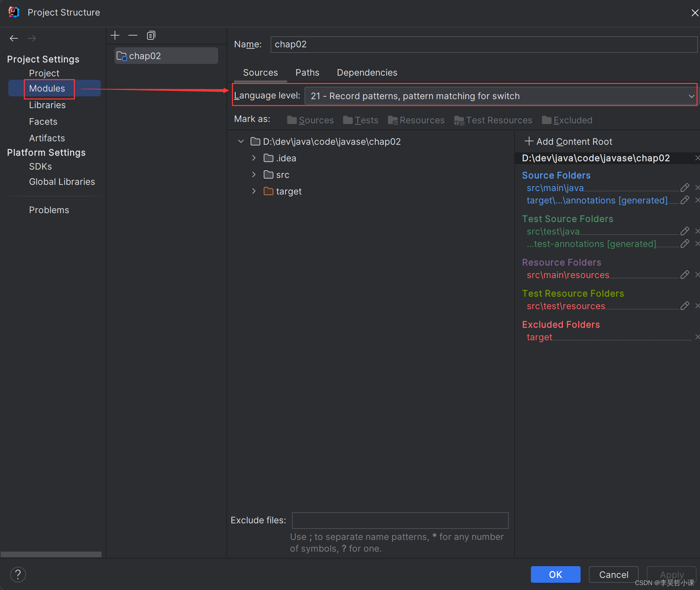Mark selected folder as Excluded

click(x=567, y=120)
